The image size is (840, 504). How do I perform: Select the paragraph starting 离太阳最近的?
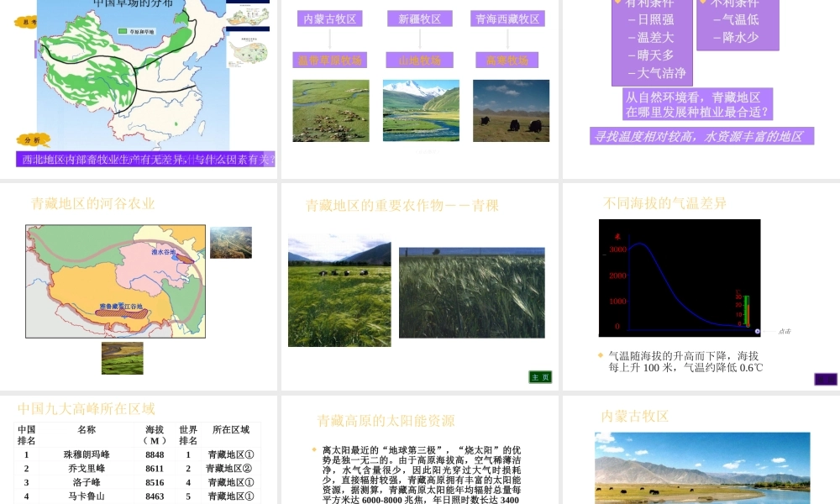(x=422, y=475)
